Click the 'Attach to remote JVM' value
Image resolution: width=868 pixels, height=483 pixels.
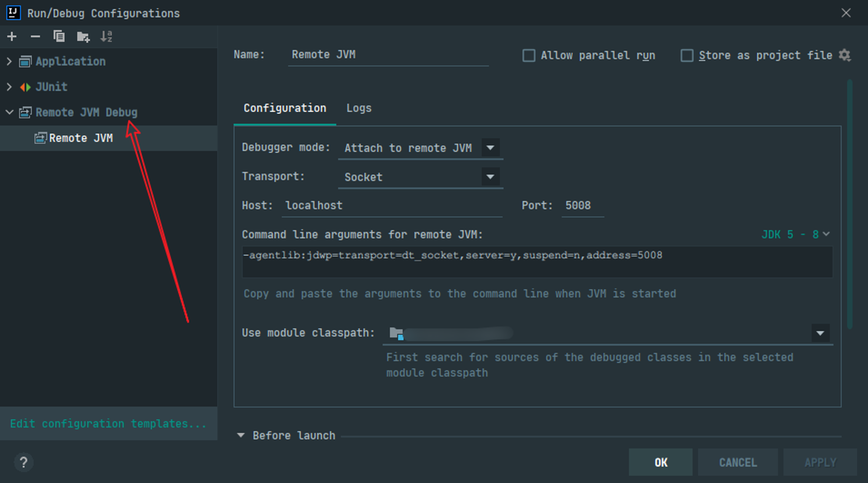408,148
